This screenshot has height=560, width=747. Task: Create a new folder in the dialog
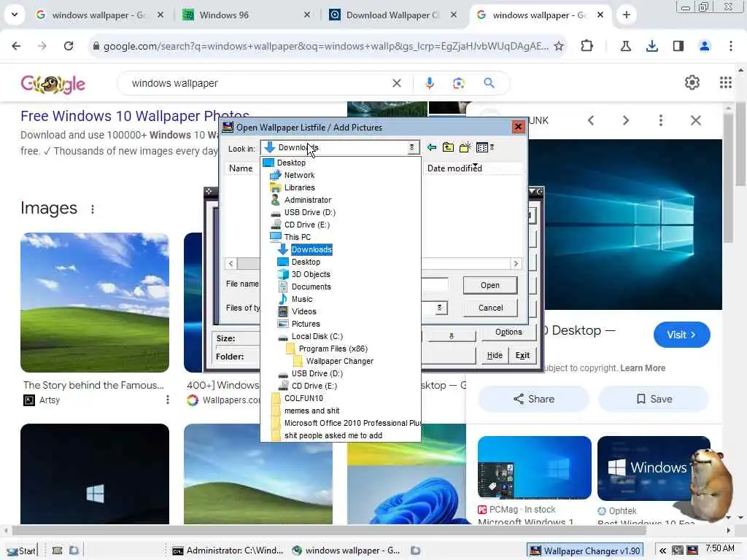pos(465,147)
